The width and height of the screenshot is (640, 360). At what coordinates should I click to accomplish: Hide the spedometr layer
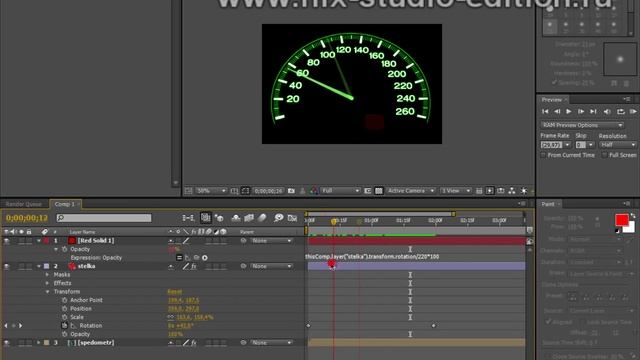(x=7, y=343)
